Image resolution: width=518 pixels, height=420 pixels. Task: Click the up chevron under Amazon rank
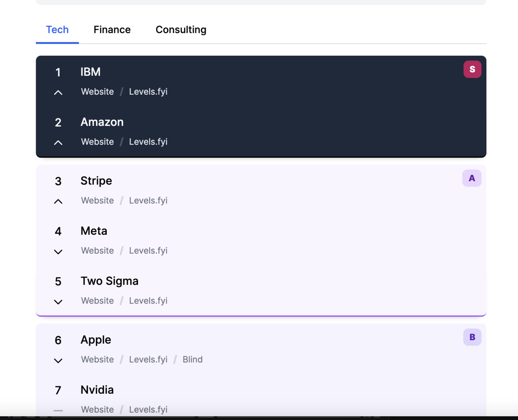tap(58, 142)
